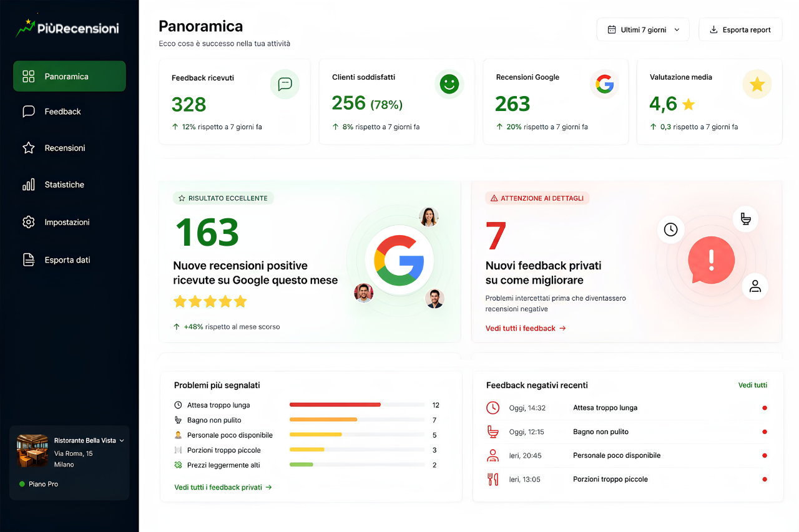The image size is (799, 532).
Task: Open Vedi tutti i feedback privati link
Action: tap(223, 487)
